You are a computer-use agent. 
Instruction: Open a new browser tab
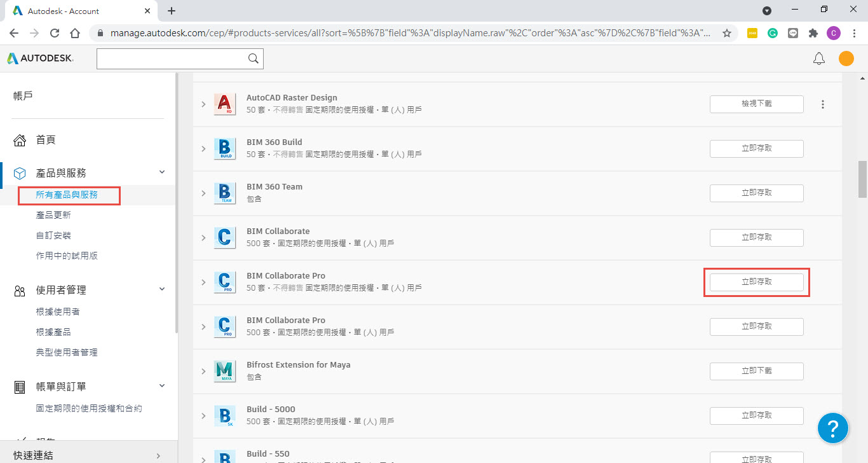tap(172, 11)
